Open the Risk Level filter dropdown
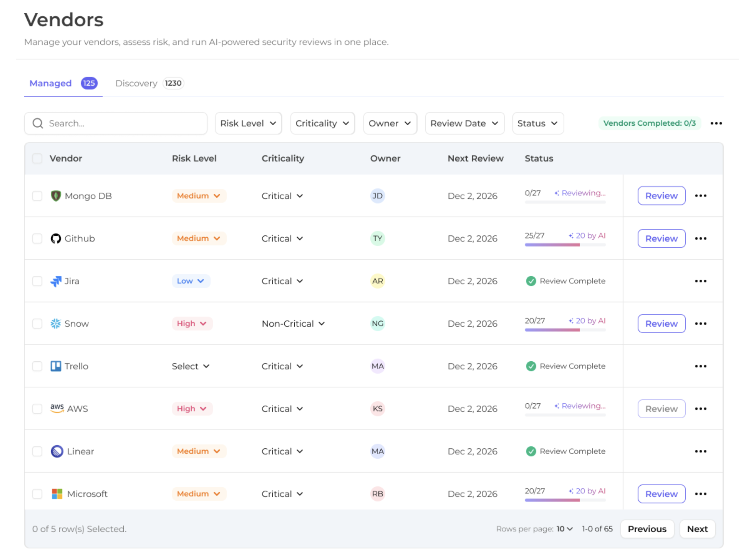The image size is (747, 560). point(248,123)
